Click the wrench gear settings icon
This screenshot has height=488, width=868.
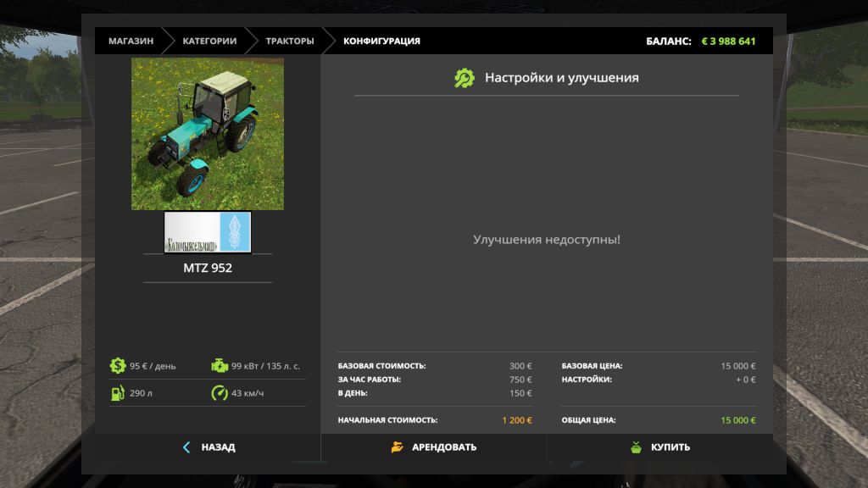[x=465, y=78]
